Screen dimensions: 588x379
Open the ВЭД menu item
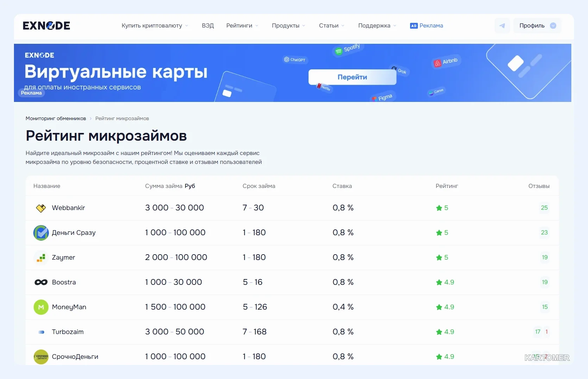coord(208,26)
